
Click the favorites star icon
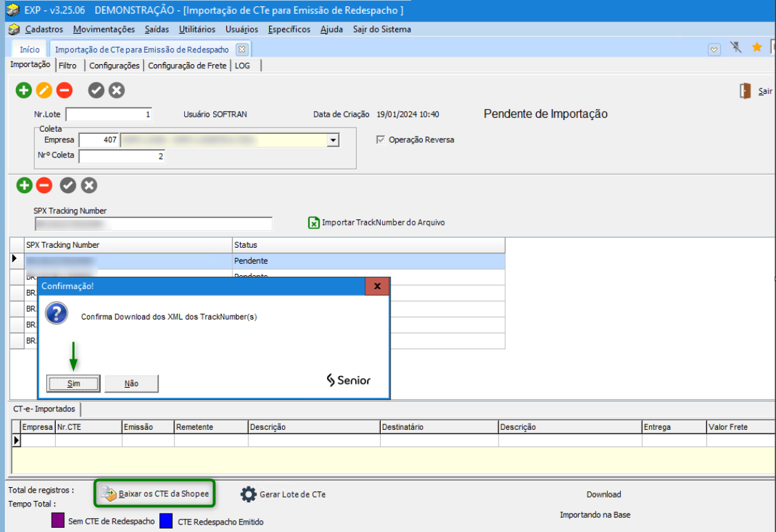click(757, 48)
